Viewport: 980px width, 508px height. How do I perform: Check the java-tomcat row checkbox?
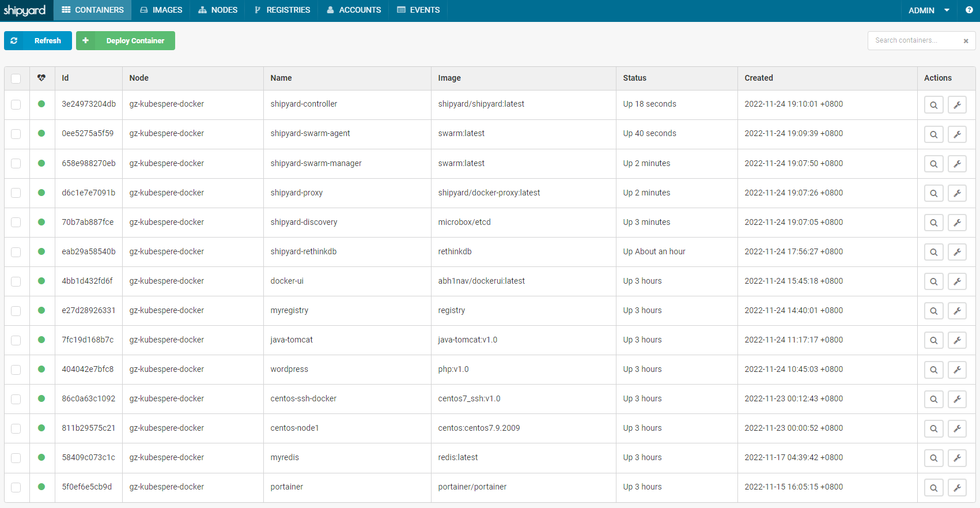click(x=16, y=340)
